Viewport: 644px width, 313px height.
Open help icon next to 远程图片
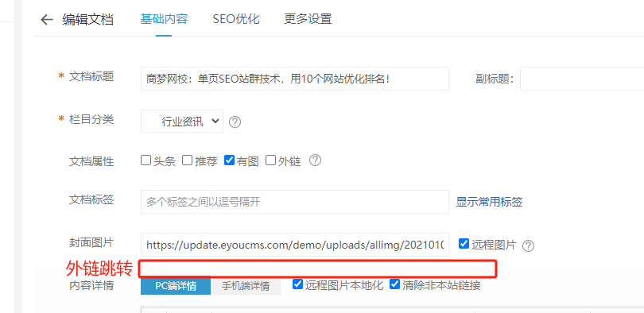[528, 245]
